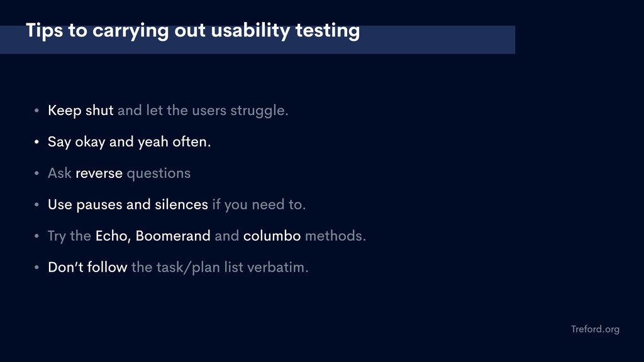The width and height of the screenshot is (644, 362).
Task: Click the word 'questions' in the third bullet
Action: coord(158,173)
